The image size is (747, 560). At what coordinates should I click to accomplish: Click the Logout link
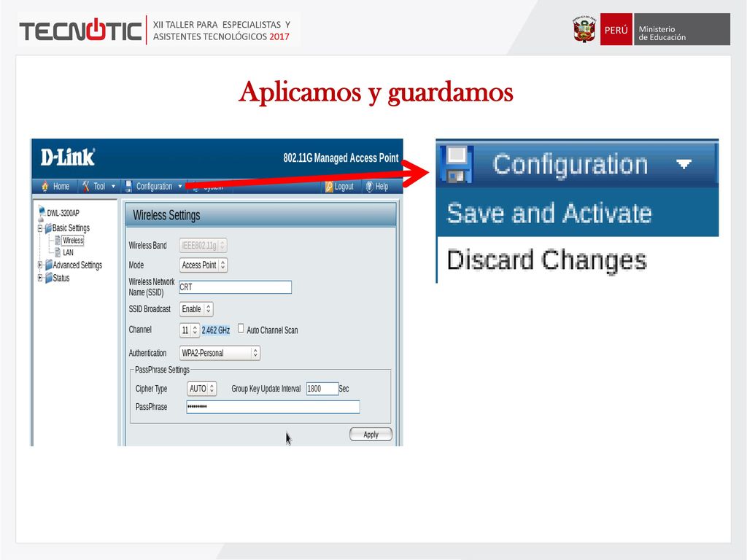344,186
